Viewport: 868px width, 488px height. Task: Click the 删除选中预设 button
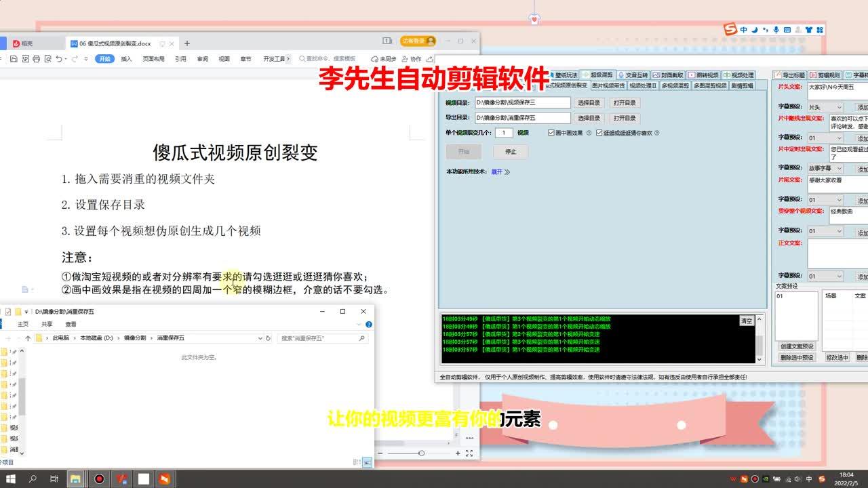coord(796,357)
